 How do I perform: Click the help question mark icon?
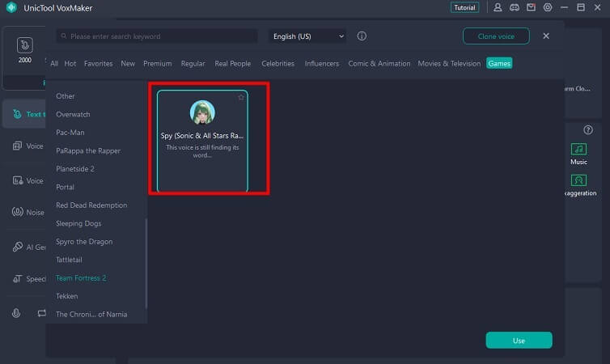click(x=588, y=130)
